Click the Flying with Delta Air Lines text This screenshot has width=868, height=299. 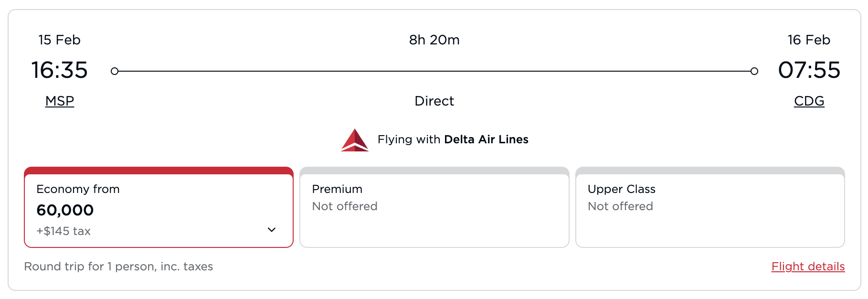452,139
